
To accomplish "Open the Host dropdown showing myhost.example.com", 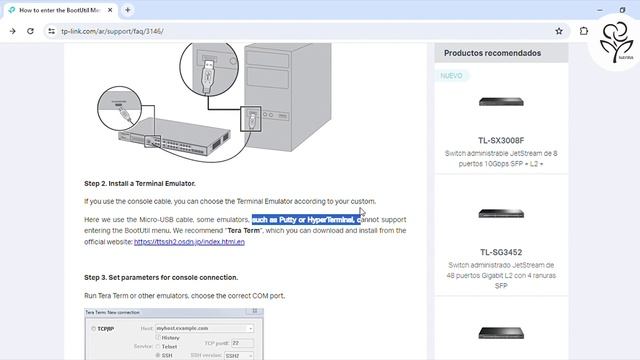I will click(204, 328).
